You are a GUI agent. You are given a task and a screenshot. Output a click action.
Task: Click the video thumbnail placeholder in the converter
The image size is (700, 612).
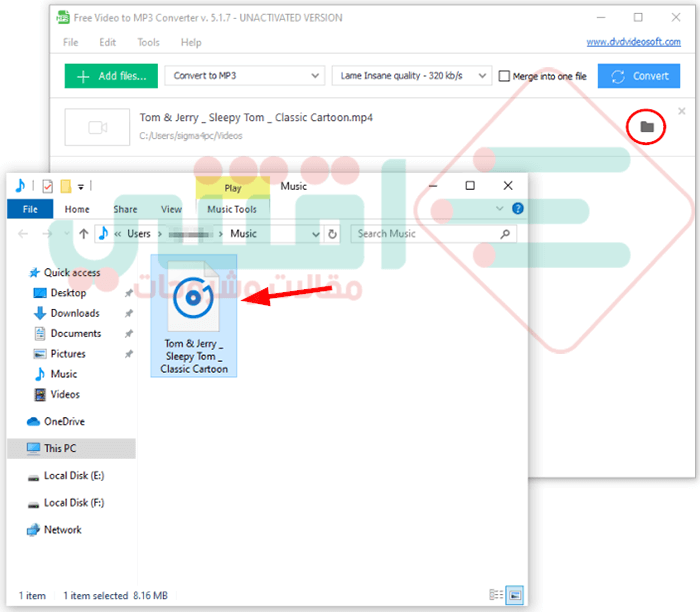click(x=97, y=127)
